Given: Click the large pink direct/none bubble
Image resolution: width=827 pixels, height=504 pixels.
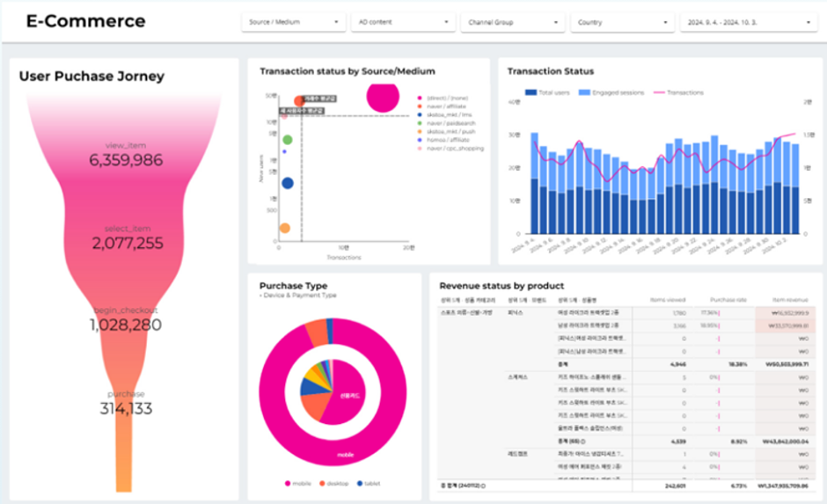Looking at the screenshot, I should (x=383, y=96).
